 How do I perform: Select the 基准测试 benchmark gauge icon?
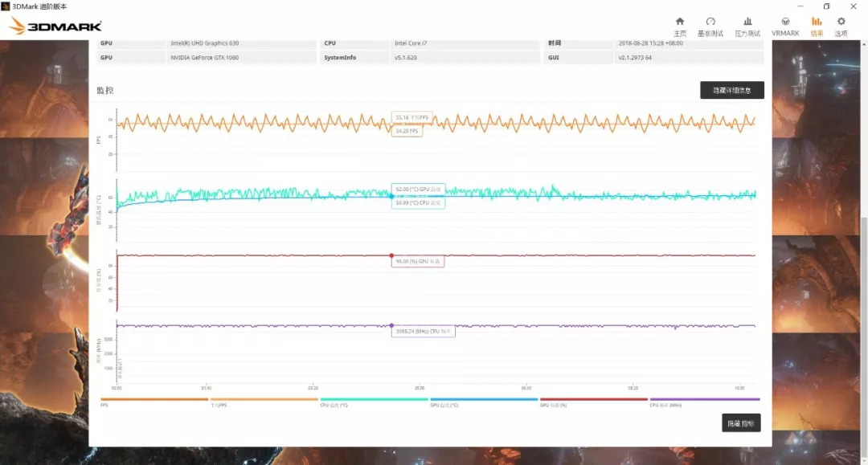coord(710,24)
